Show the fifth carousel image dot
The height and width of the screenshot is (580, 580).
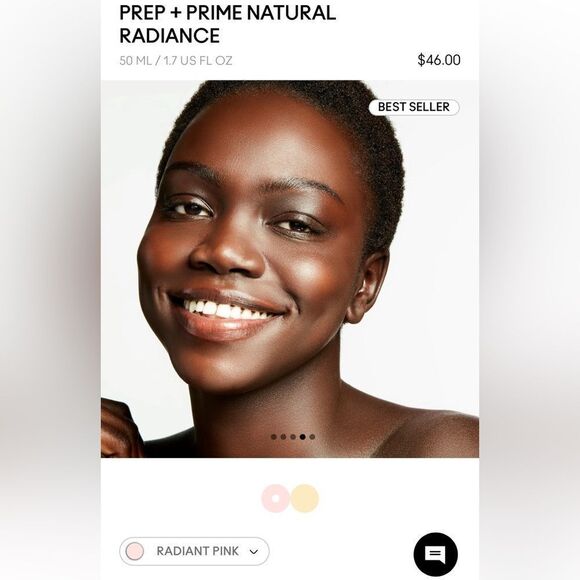click(x=312, y=437)
